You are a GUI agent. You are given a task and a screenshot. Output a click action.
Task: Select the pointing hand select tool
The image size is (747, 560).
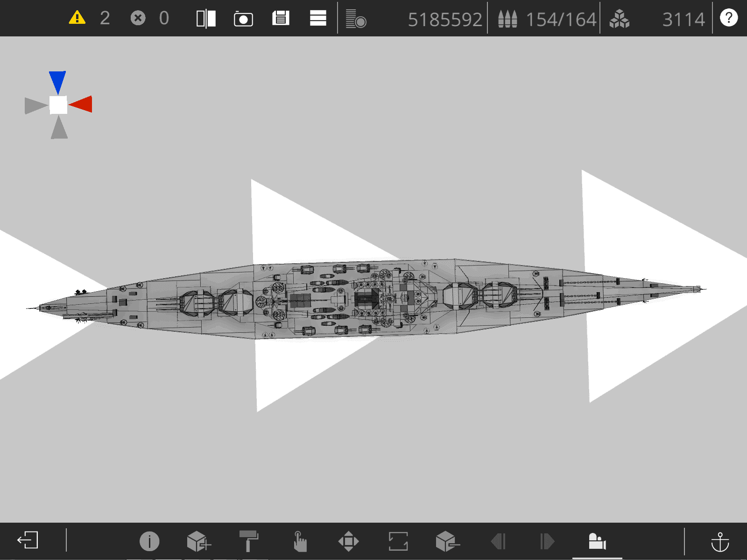(300, 541)
